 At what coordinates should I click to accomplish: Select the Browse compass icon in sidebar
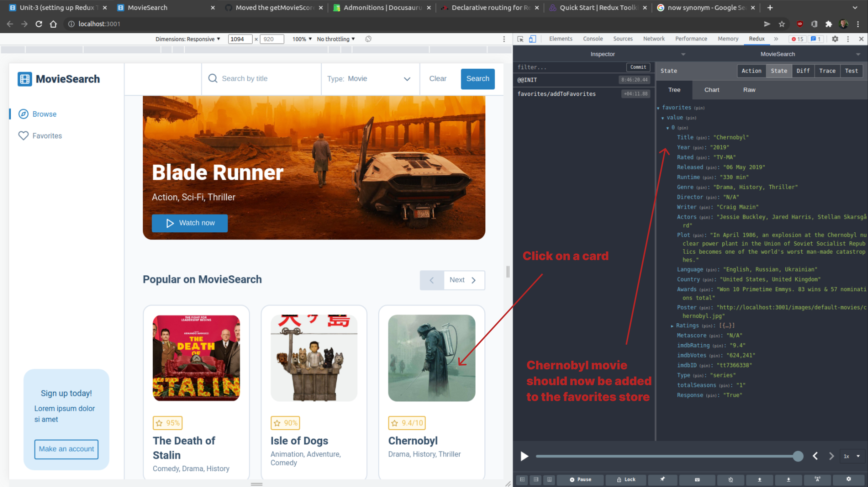click(23, 114)
